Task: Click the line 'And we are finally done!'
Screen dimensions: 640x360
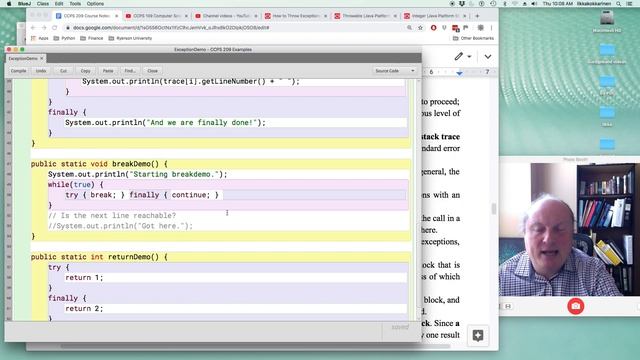Action: pyautogui.click(x=165, y=122)
